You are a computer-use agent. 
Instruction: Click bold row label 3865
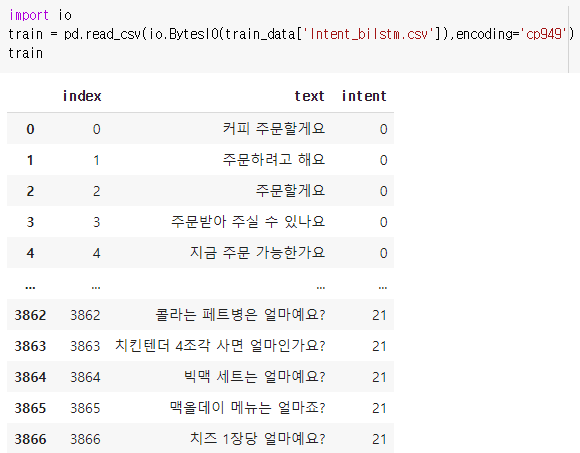30,409
